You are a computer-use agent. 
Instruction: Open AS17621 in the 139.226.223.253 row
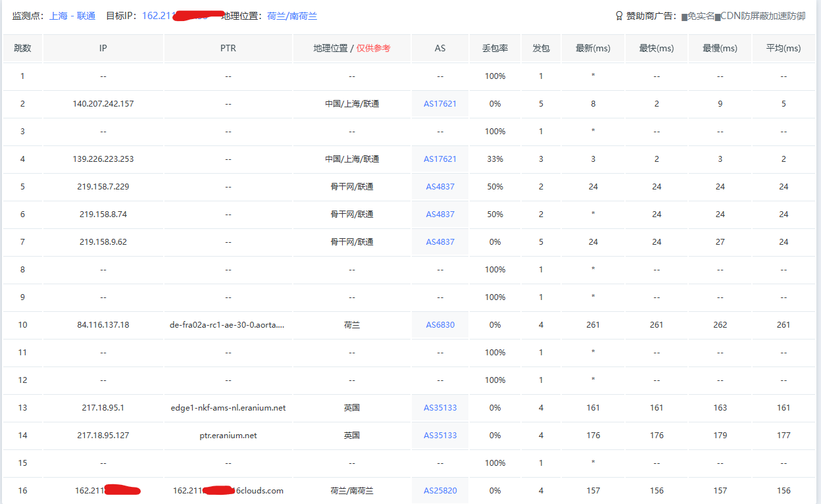440,159
